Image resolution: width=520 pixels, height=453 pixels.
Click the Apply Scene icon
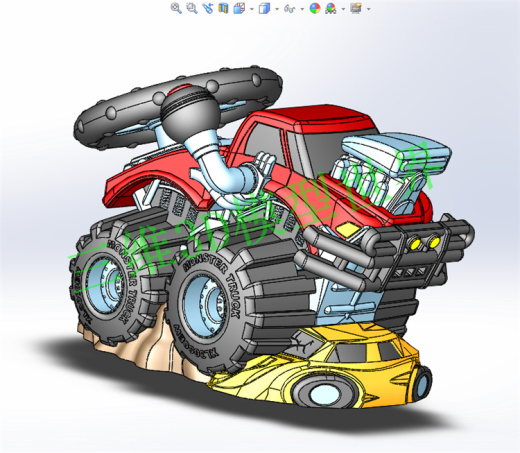[x=331, y=8]
